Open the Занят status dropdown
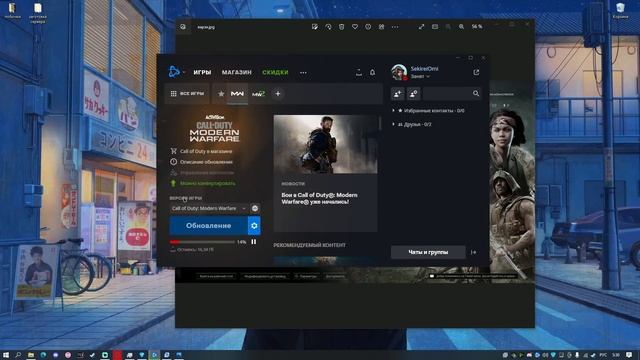 click(x=420, y=76)
